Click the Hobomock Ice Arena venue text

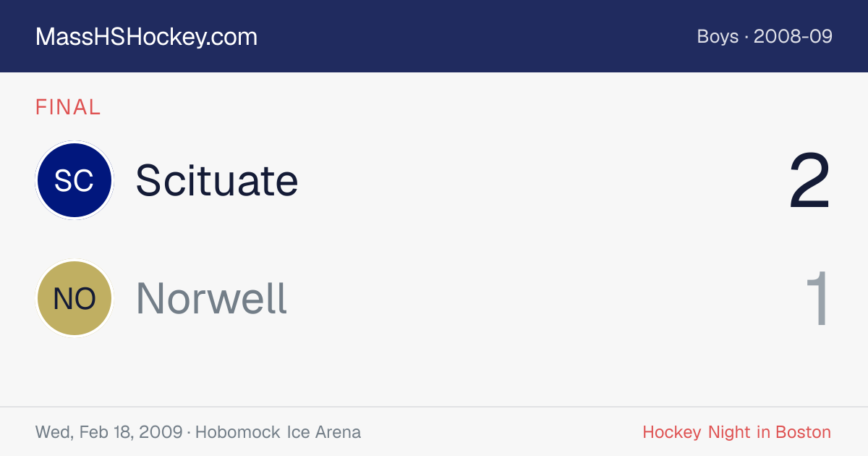278,432
